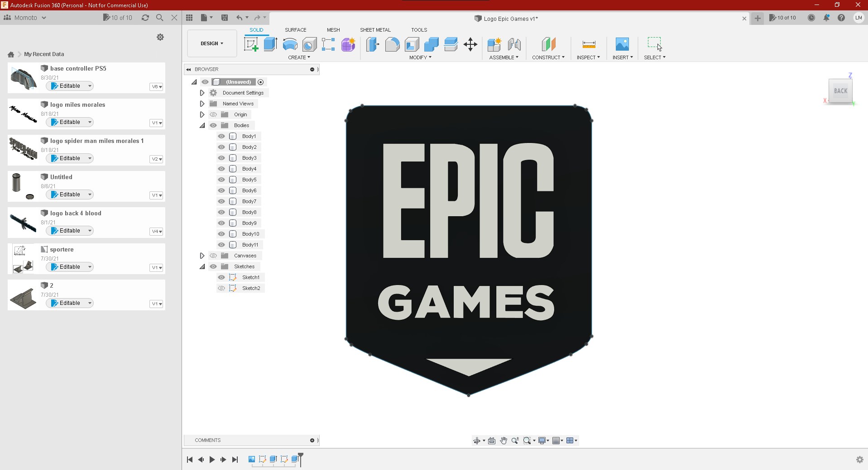Switch to the Surface tab
Screen dimensions: 868x470
[x=295, y=29]
